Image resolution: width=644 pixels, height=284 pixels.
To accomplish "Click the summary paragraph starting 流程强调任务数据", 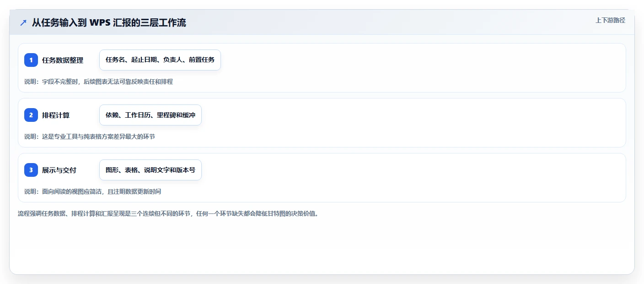I will (168, 213).
